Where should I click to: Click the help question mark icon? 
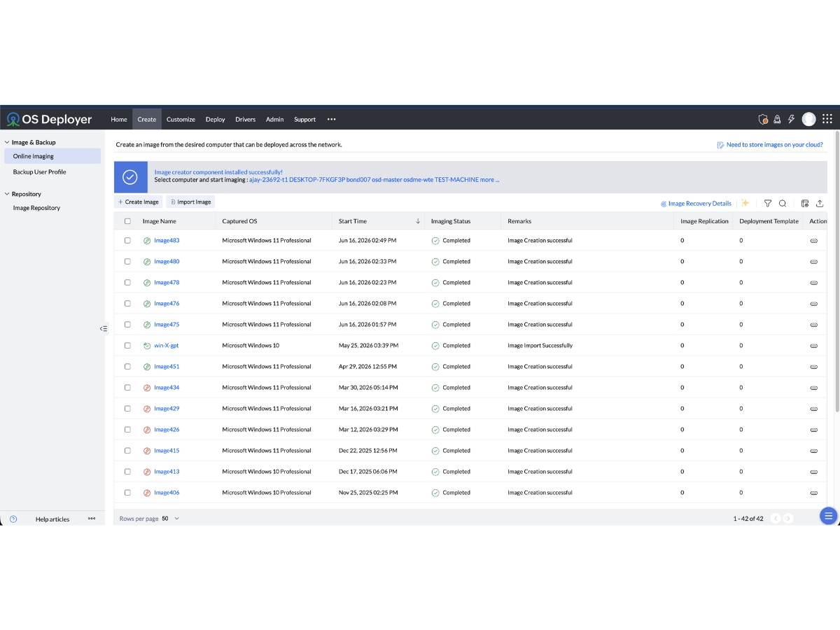(x=13, y=519)
